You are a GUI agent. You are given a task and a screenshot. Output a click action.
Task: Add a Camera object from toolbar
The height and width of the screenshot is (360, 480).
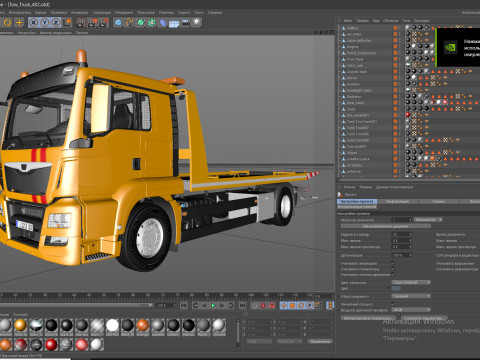[185, 23]
